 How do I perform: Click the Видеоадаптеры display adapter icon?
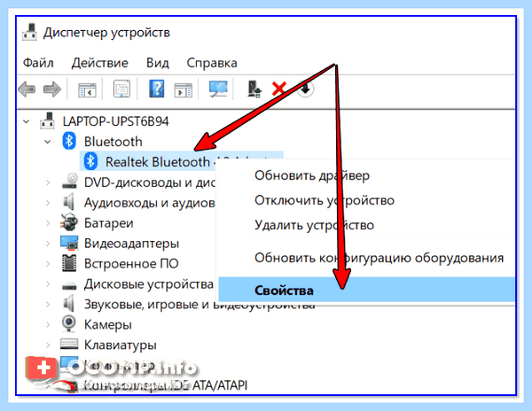(x=69, y=243)
